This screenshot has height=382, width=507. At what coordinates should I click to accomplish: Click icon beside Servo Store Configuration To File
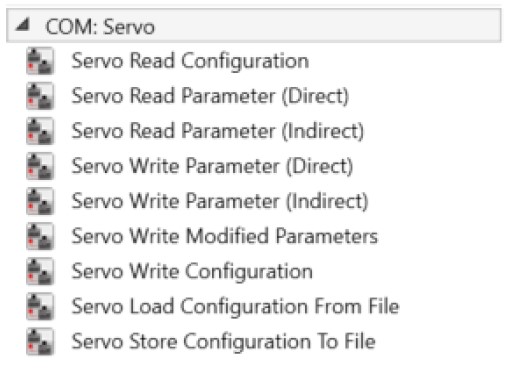tap(40, 341)
